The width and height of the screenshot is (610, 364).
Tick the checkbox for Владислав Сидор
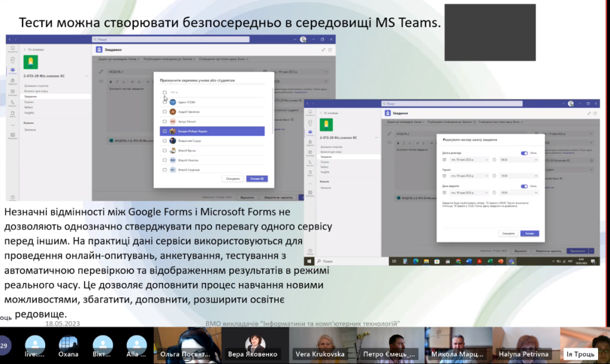[x=164, y=141]
